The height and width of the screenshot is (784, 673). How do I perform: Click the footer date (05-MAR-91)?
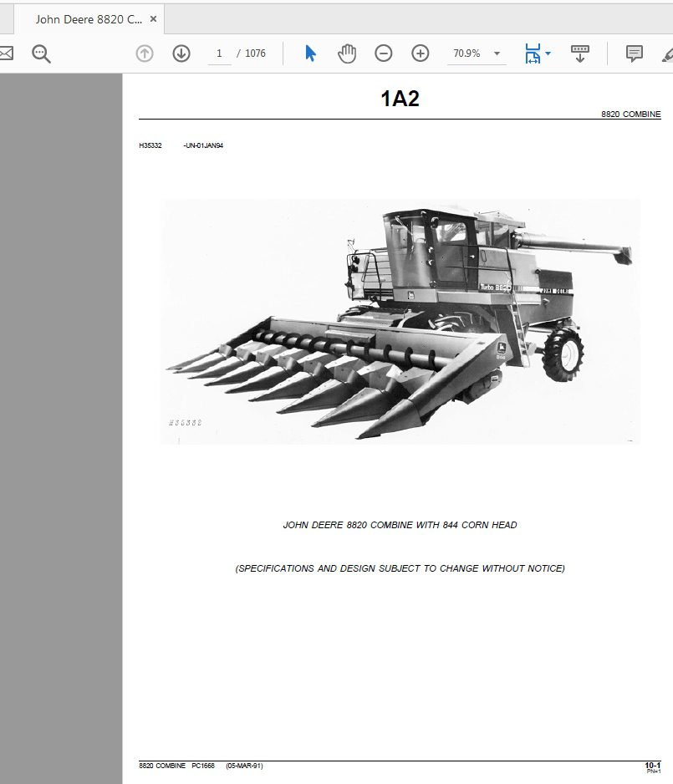(244, 766)
